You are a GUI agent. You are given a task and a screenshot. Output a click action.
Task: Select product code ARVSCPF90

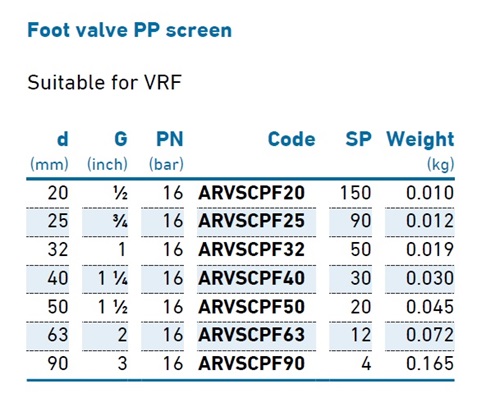point(251,364)
